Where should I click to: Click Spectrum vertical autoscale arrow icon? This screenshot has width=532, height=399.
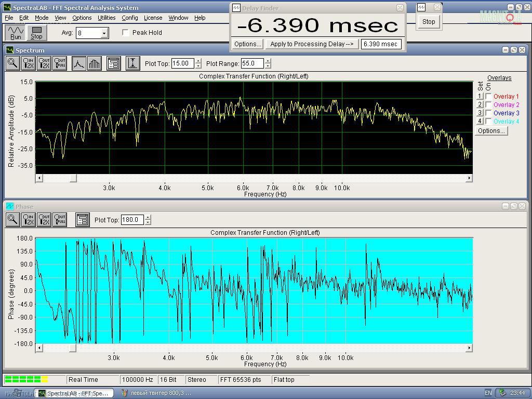132,63
